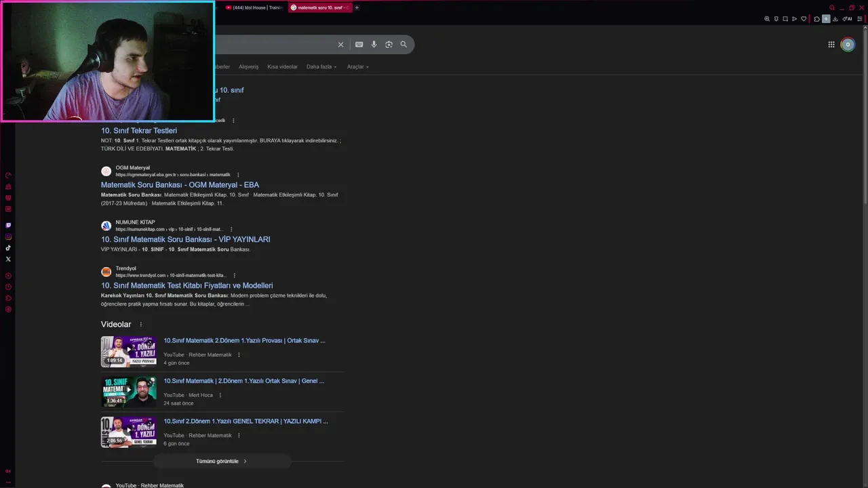Open X (Twitter) in the sidebar
868x488 pixels.
pos(8,259)
